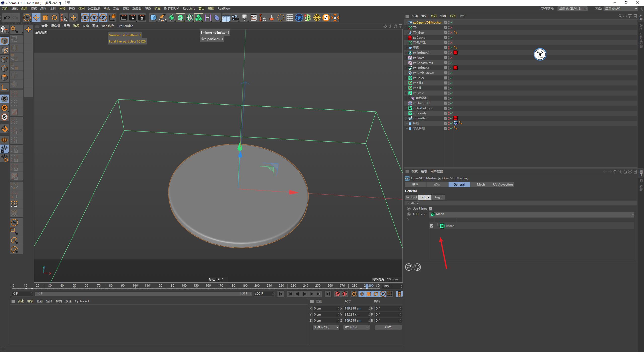This screenshot has width=644, height=352.
Task: Select the Move tool in the toolbar
Action: pos(36,18)
